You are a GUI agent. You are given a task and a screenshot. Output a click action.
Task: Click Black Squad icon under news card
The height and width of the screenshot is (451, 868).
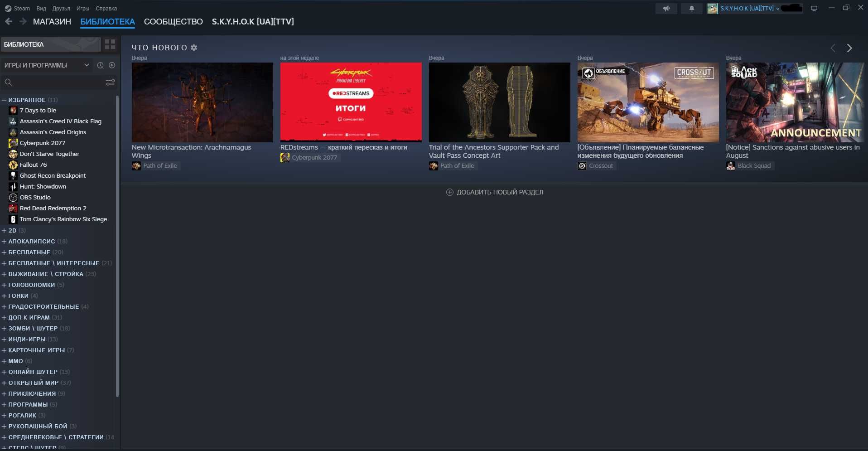coord(731,166)
